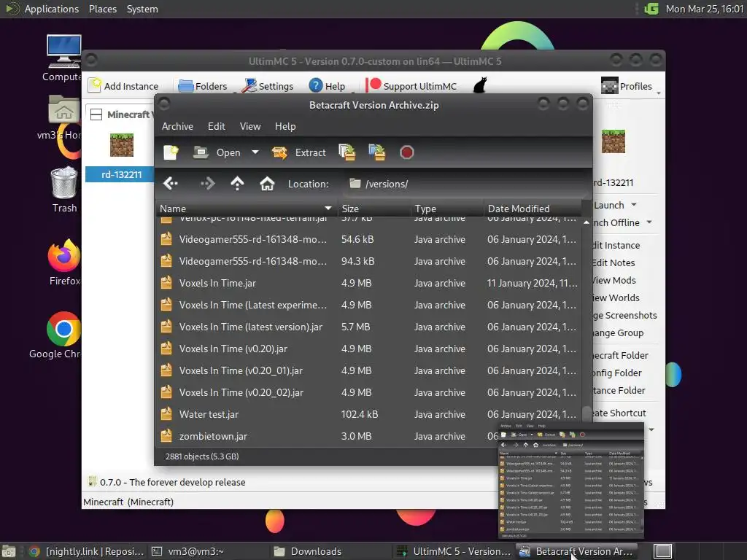Expand the Open recent archives dropdown arrow

(x=255, y=152)
